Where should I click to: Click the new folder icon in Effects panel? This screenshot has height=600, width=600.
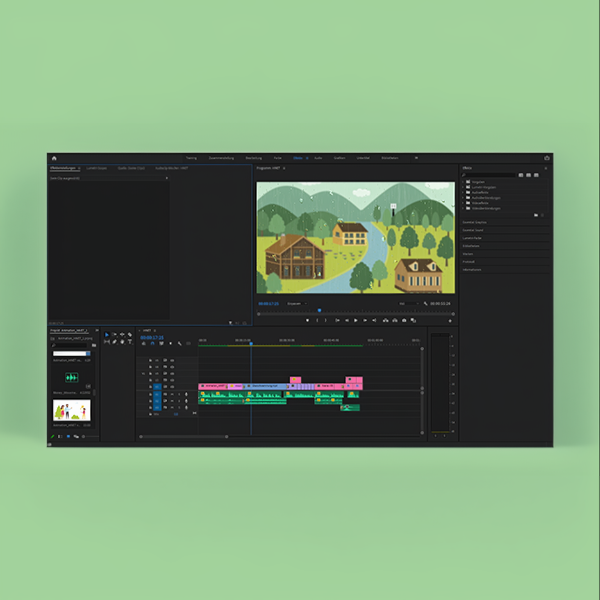[x=537, y=215]
